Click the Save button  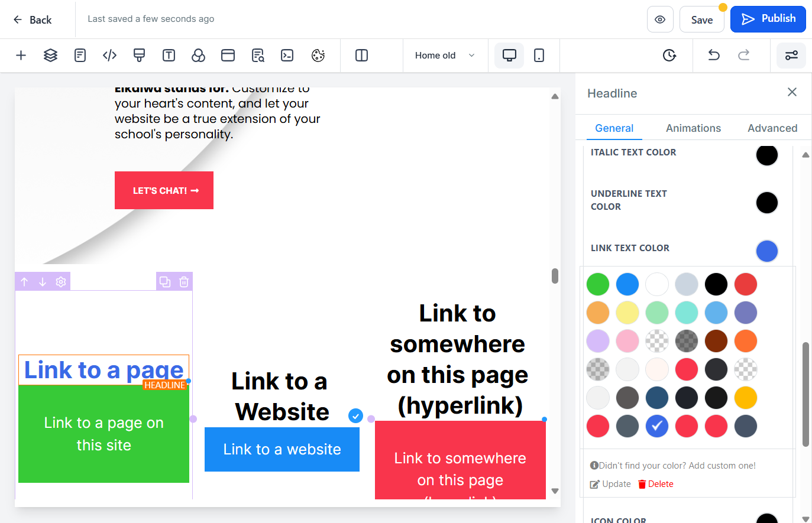coord(702,20)
